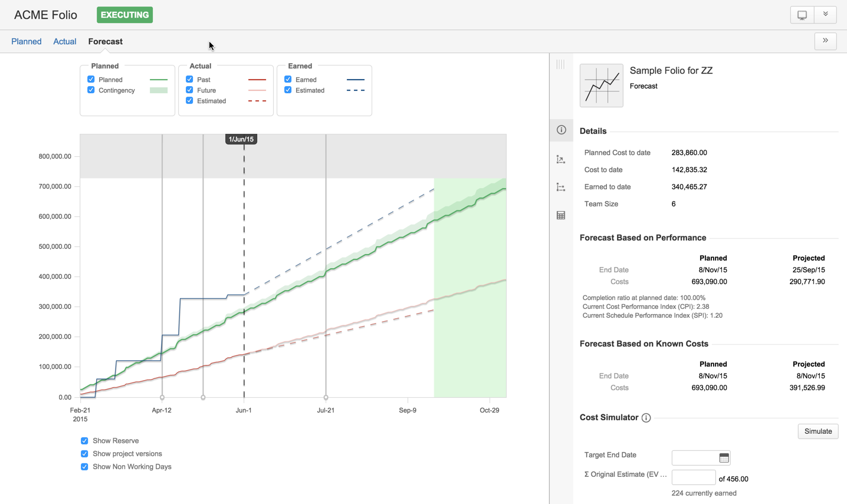Switch to the Planned tab
This screenshot has width=847, height=504.
tap(27, 41)
